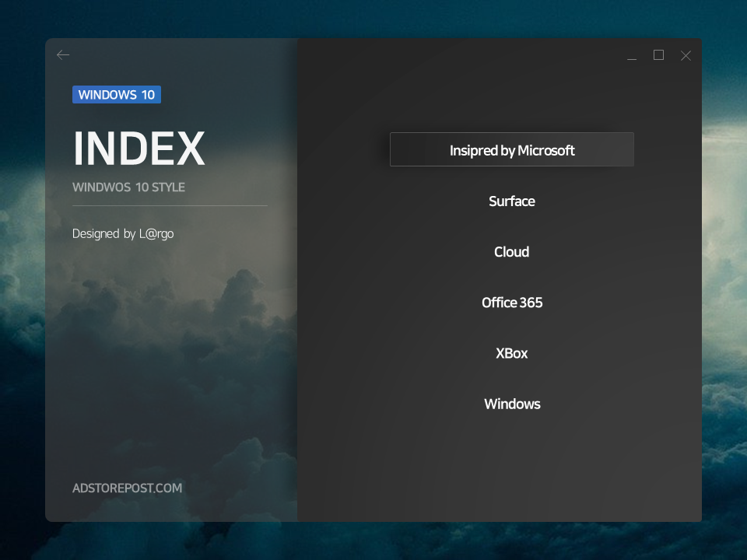Screen dimensions: 747x560
Task: Click the WINDOWS 10 blue badge
Action: coord(117,95)
